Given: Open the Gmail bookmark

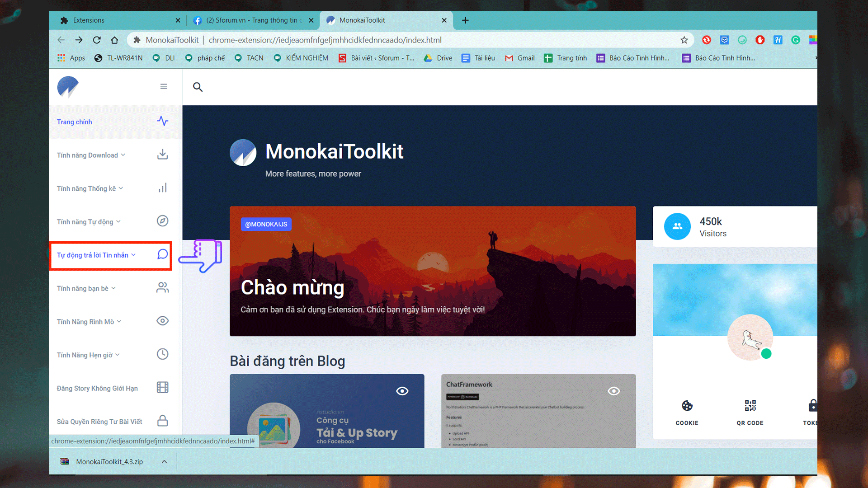Looking at the screenshot, I should (x=520, y=58).
